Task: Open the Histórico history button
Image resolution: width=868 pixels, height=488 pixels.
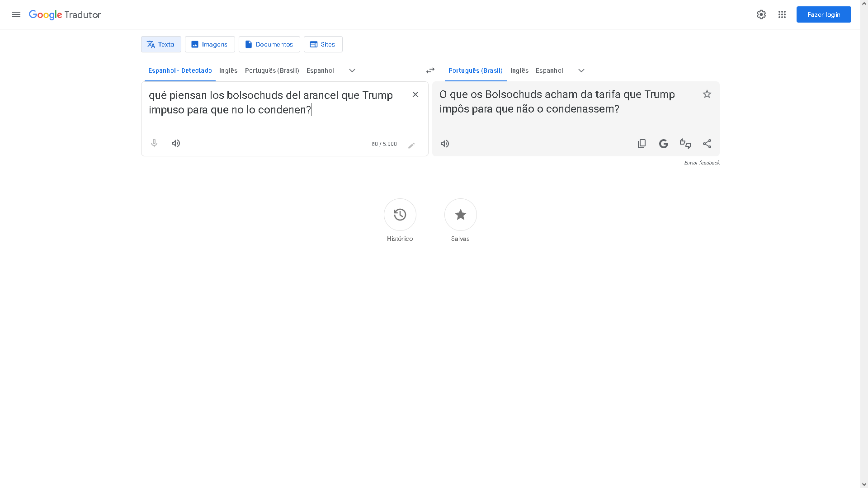Action: pos(400,215)
